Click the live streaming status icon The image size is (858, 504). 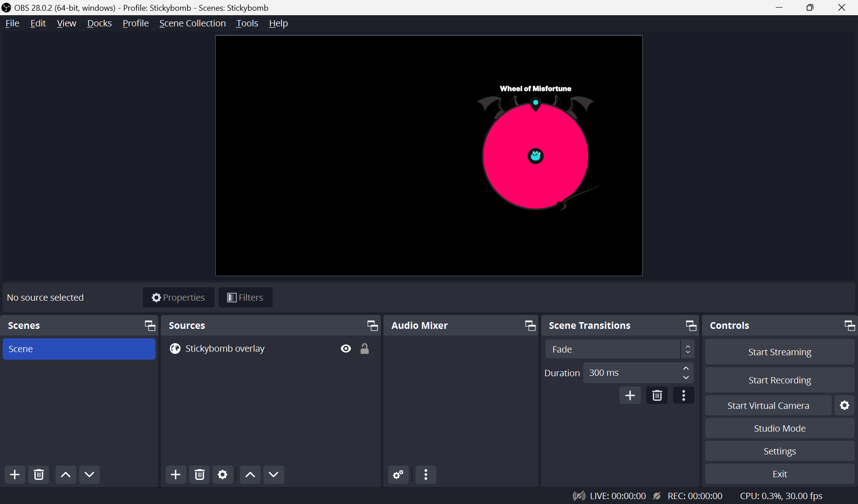click(579, 496)
